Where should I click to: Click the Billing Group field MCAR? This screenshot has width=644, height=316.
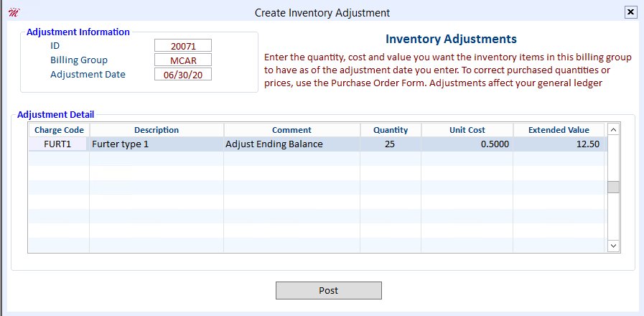pyautogui.click(x=183, y=60)
